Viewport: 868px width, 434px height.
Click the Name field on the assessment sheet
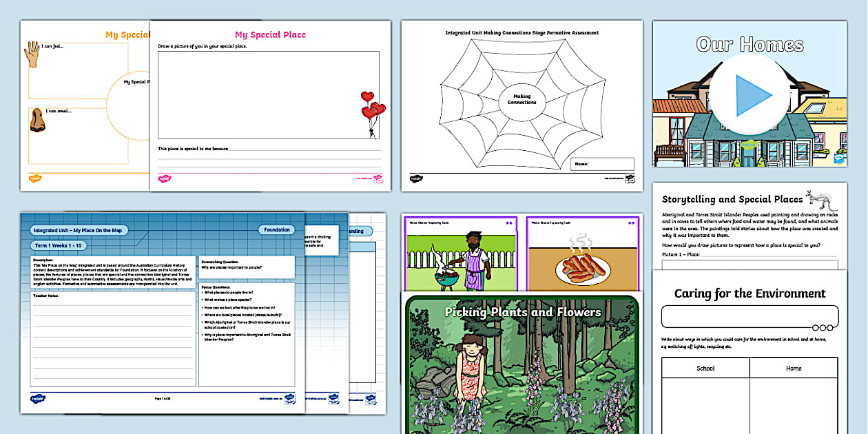coord(601,164)
